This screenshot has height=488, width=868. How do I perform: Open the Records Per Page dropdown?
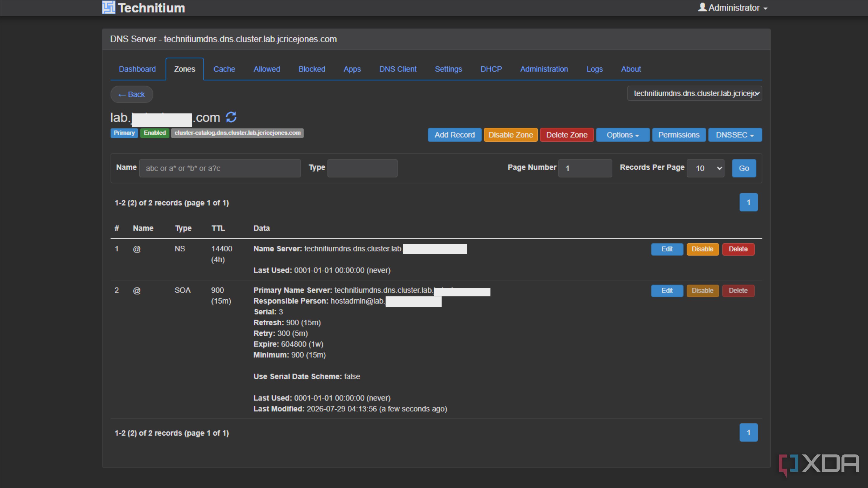[x=705, y=168]
